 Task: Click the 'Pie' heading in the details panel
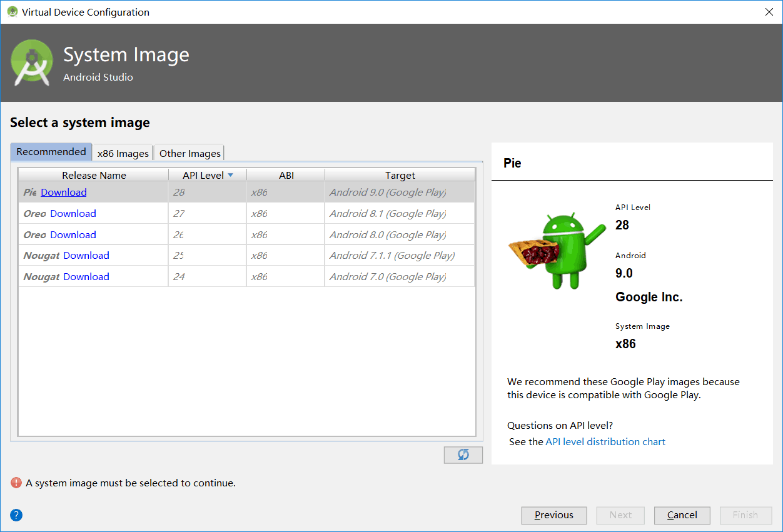512,163
